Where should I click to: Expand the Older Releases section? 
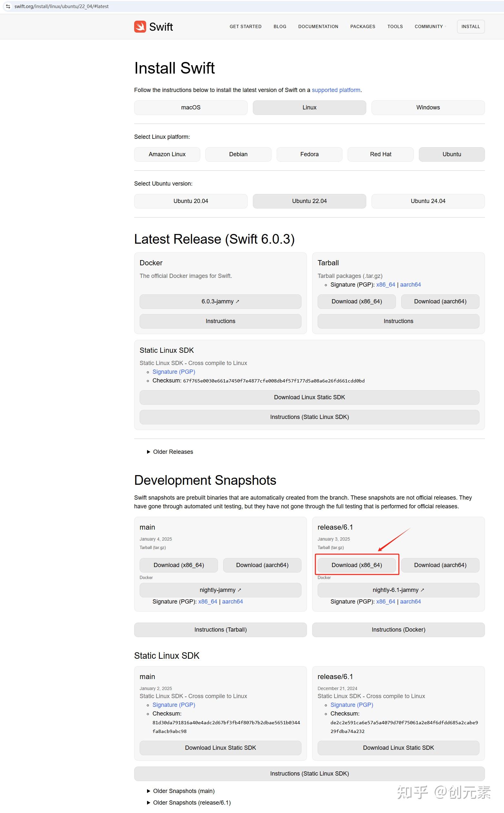click(170, 452)
